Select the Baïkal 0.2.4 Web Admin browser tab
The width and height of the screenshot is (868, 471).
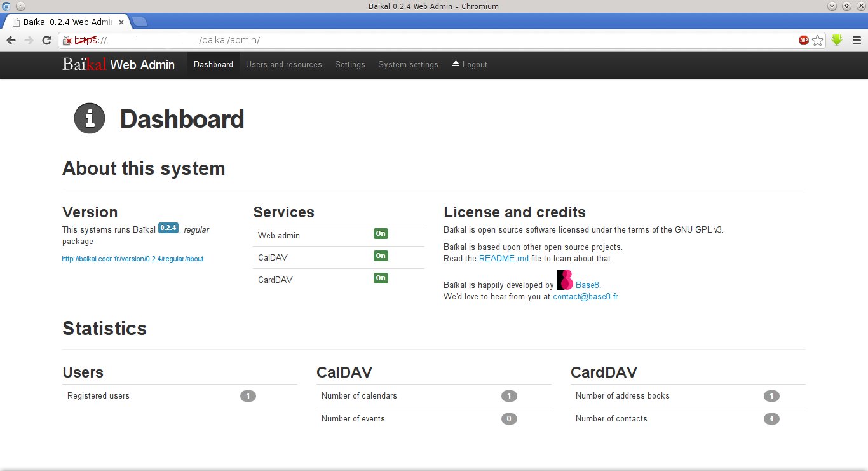click(x=67, y=22)
